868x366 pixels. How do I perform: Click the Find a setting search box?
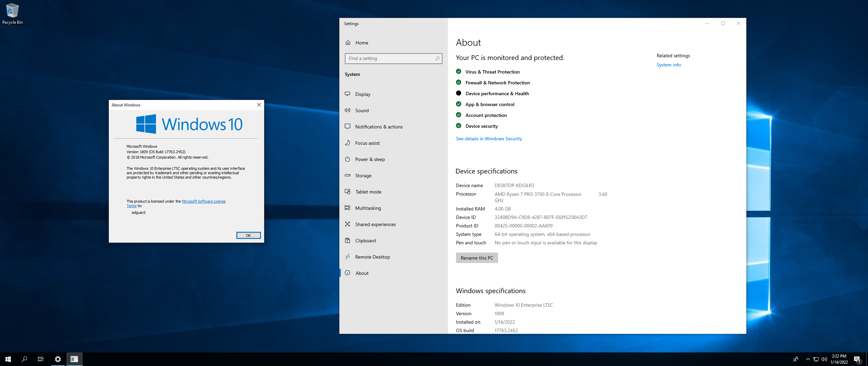coord(393,59)
